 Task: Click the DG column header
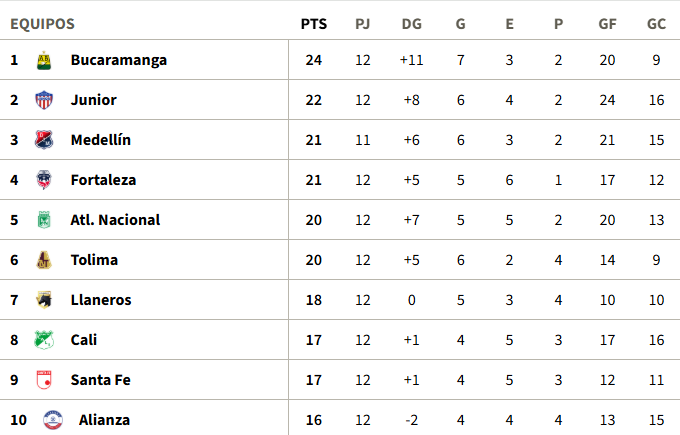[x=411, y=24]
